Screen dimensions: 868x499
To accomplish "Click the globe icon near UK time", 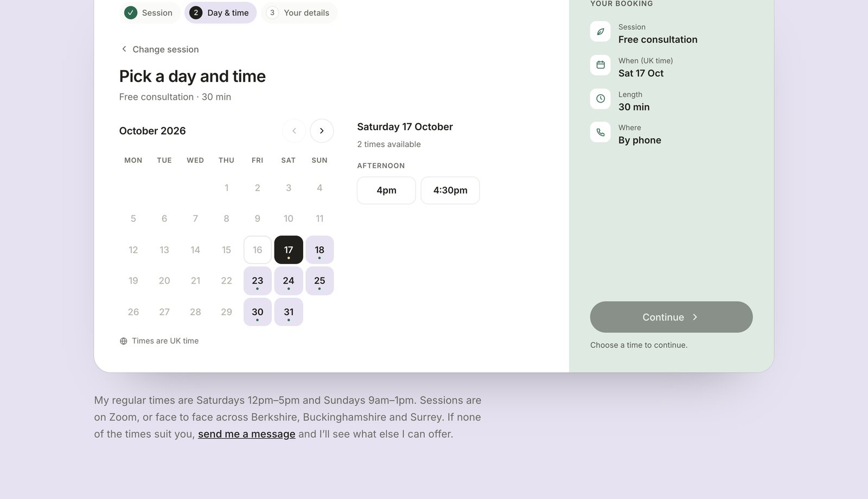I will (x=124, y=341).
